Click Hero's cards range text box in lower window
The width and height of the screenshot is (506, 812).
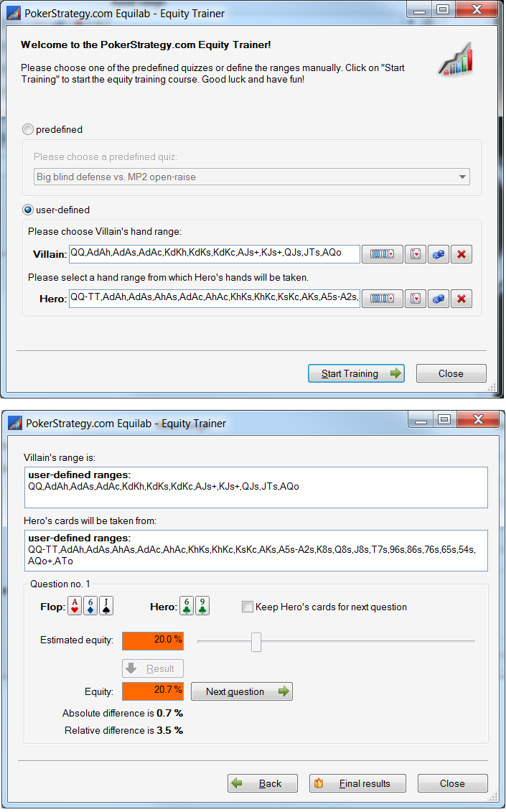(x=256, y=551)
